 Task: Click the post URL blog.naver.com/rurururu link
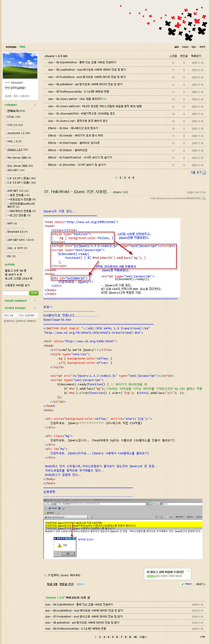tap(176, 199)
